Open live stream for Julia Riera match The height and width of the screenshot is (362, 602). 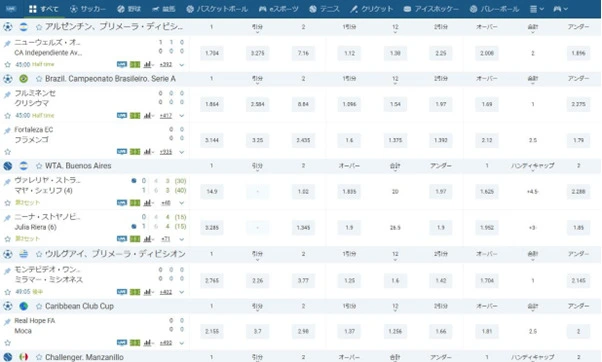(x=122, y=239)
